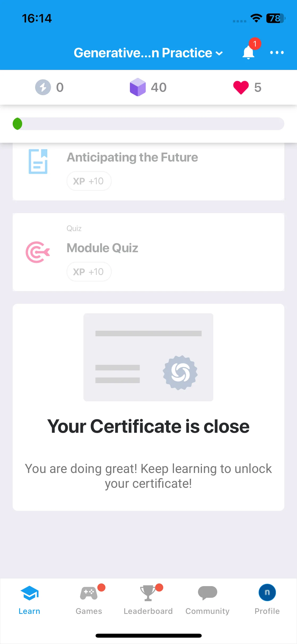Image resolution: width=297 pixels, height=644 pixels.
Task: Tap the certificate badge seal icon
Action: [x=180, y=372]
